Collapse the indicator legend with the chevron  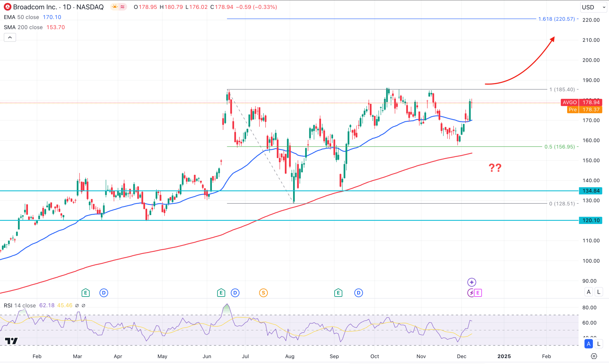tap(10, 37)
